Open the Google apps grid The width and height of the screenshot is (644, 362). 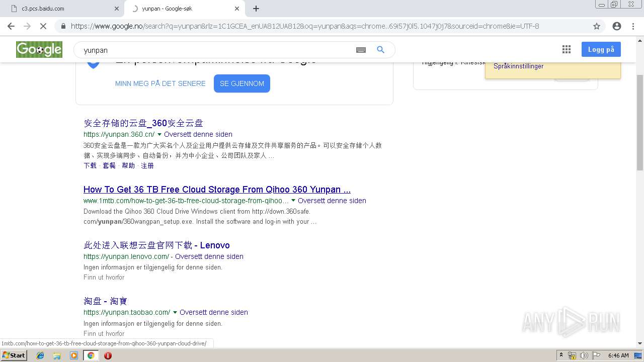[567, 49]
